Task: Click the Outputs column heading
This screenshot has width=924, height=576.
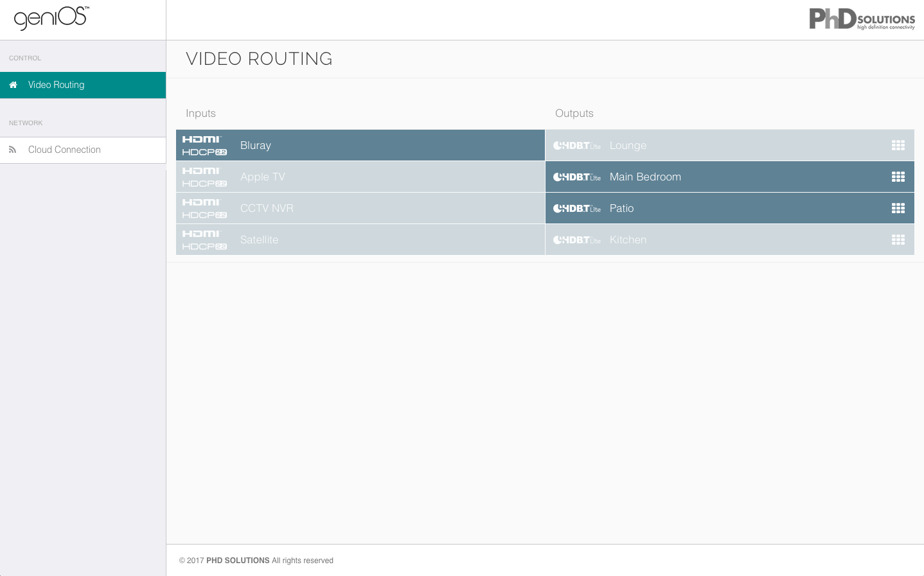Action: [574, 113]
